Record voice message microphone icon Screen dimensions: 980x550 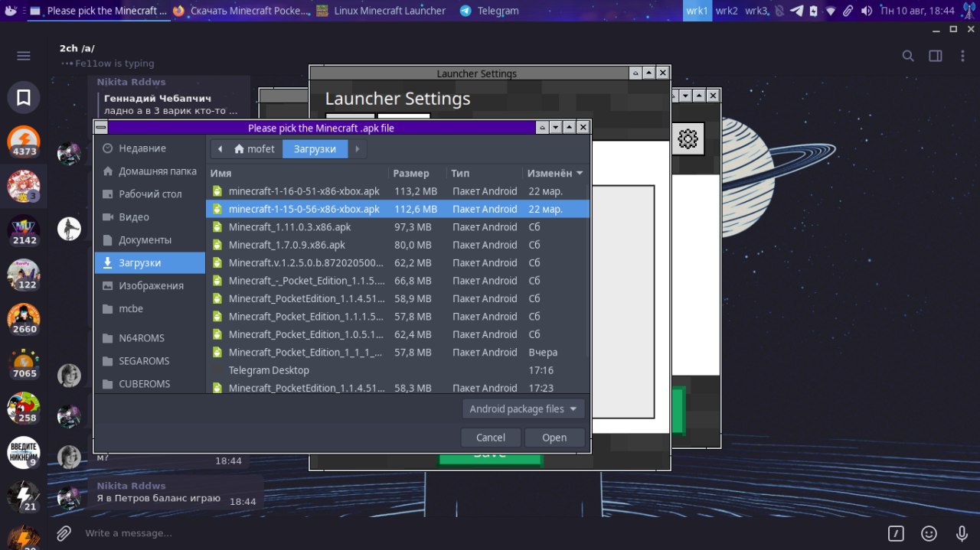962,533
